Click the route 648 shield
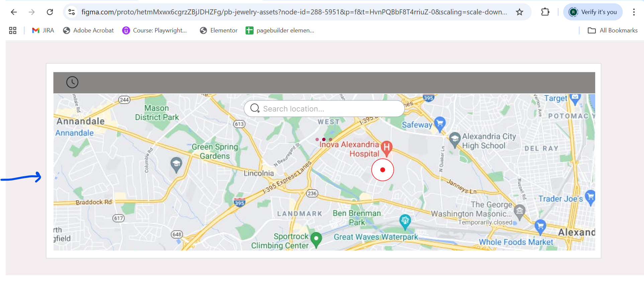The image size is (644, 289). click(x=177, y=234)
